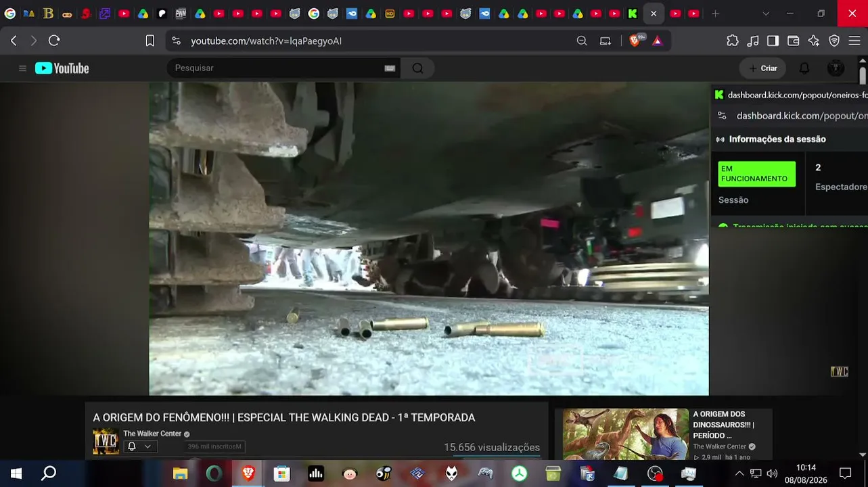The width and height of the screenshot is (868, 487).
Task: Reload the YouTube page
Action: click(x=54, y=41)
